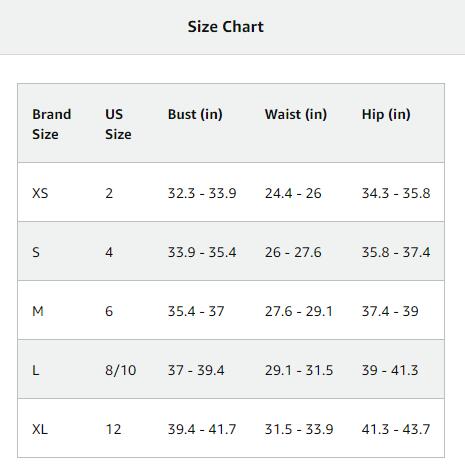Click hip value 37.4 - 39
This screenshot has height=472, width=465.
coord(390,311)
